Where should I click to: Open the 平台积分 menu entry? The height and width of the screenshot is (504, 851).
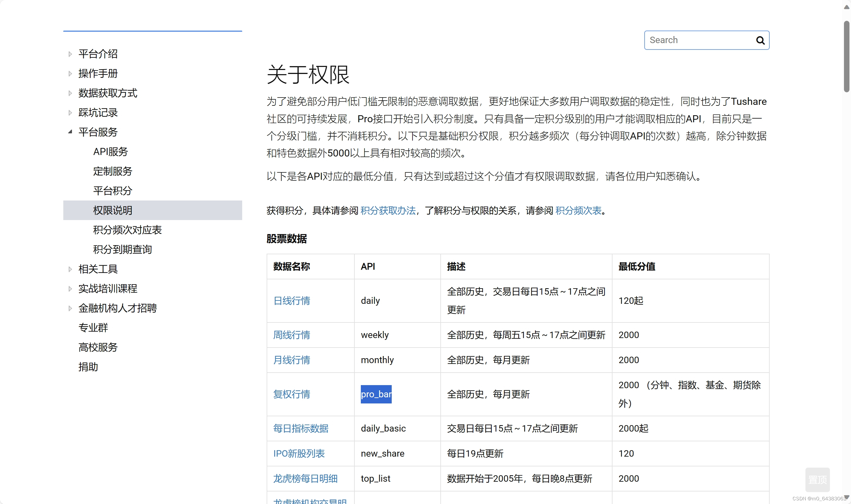click(113, 191)
